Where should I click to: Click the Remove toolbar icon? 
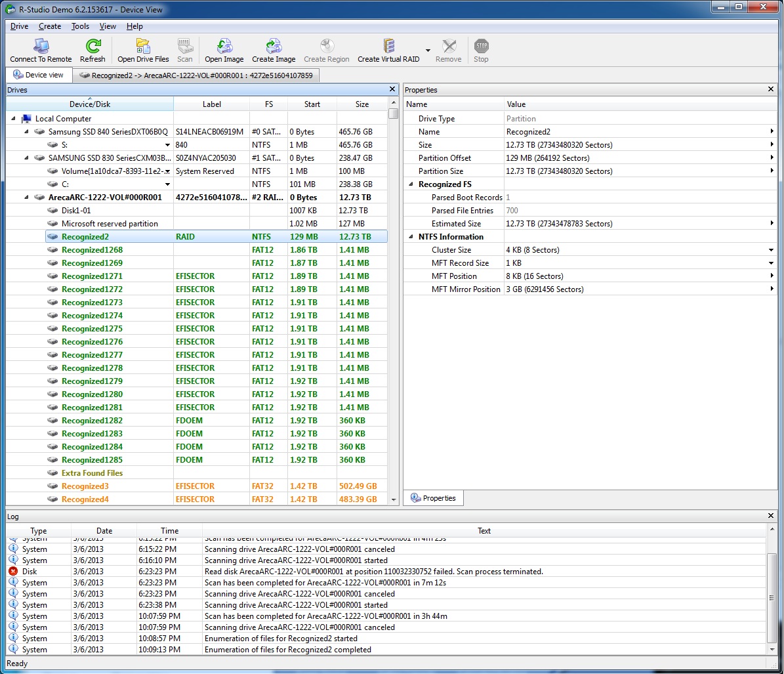coord(449,51)
